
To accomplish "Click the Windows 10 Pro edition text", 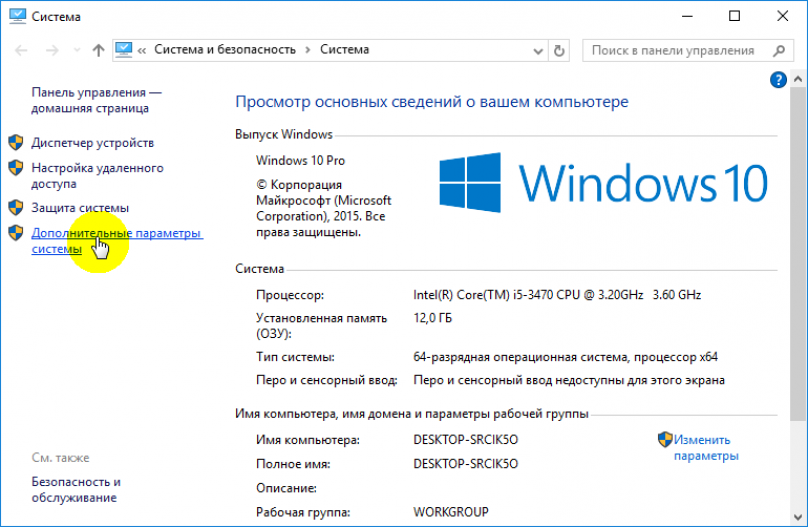I will coord(300,161).
